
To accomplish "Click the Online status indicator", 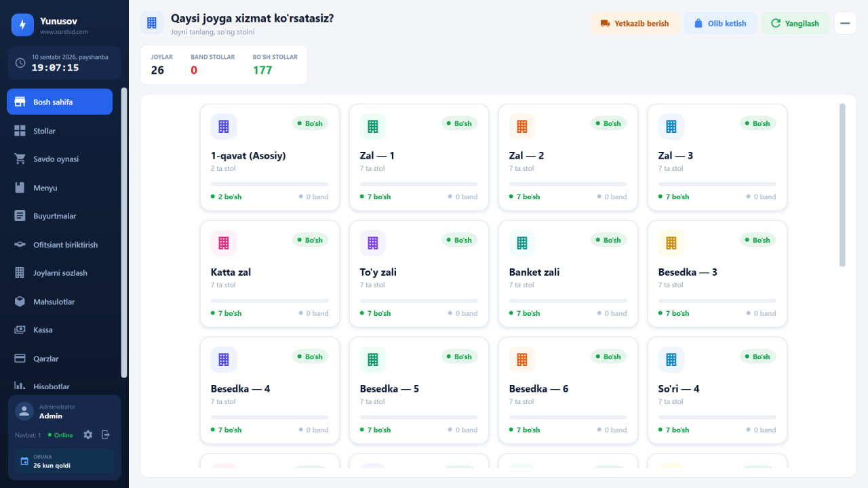I will click(60, 435).
